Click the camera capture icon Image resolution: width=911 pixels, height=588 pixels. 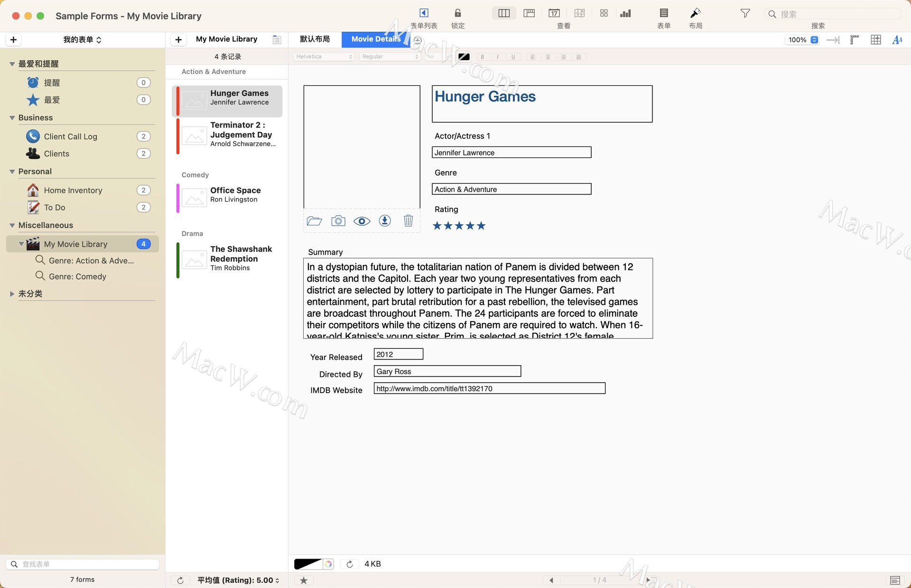(x=338, y=221)
